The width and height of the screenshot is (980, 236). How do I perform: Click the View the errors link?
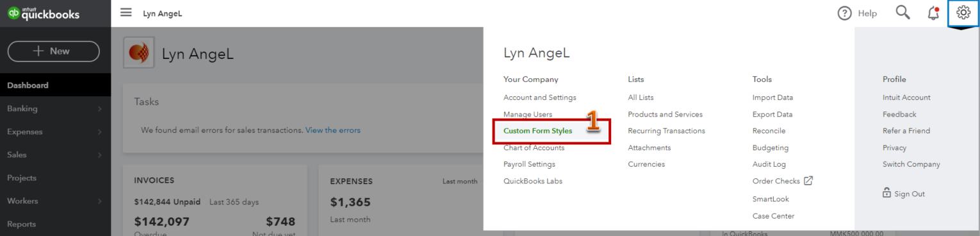point(332,130)
